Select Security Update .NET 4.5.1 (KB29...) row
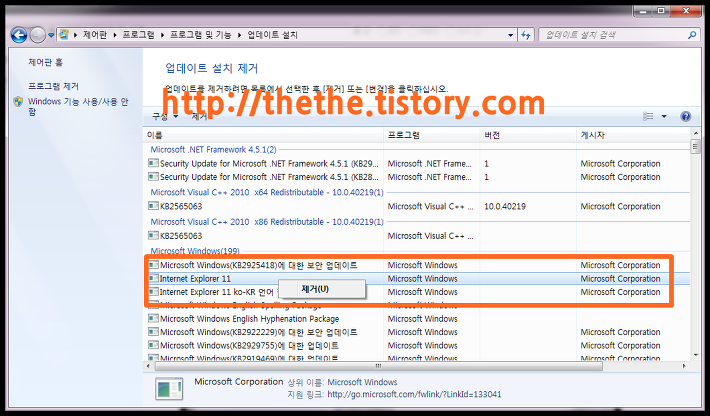The image size is (710, 416). point(417,163)
